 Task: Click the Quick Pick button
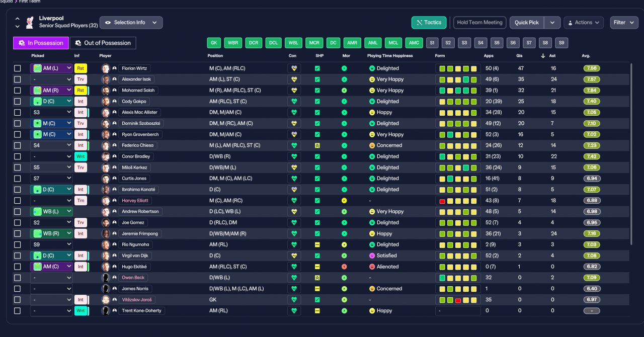pos(527,23)
